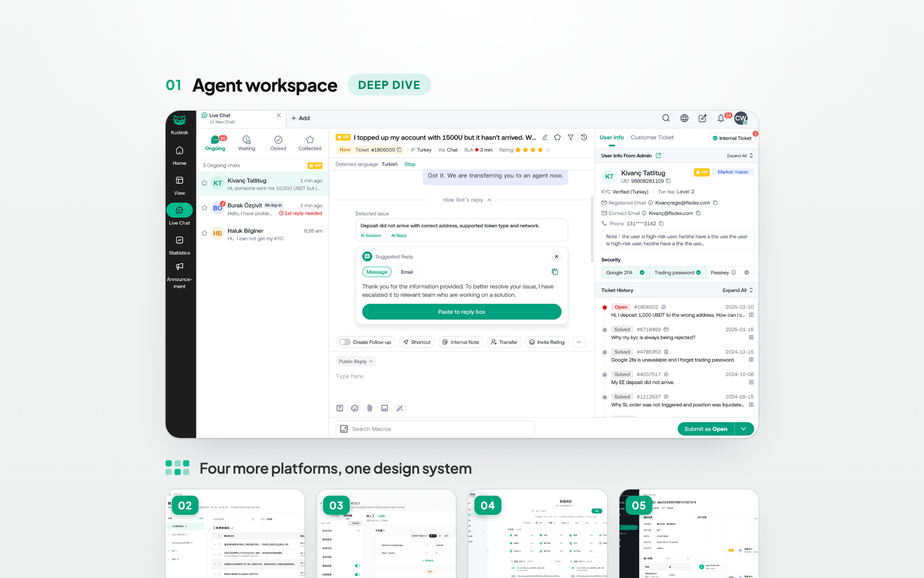Toggle the Create Follow-up switch
The image size is (924, 578).
pos(345,342)
